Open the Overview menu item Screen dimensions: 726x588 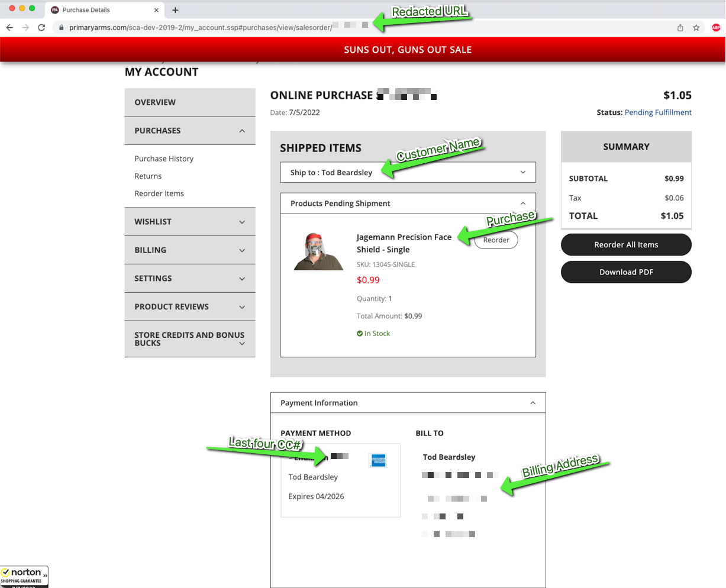pos(155,102)
